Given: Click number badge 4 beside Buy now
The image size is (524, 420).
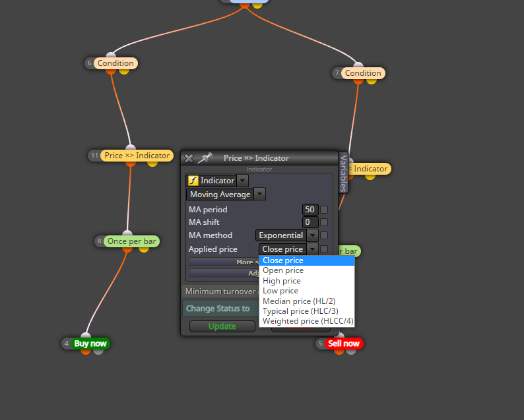Looking at the screenshot, I should (67, 344).
